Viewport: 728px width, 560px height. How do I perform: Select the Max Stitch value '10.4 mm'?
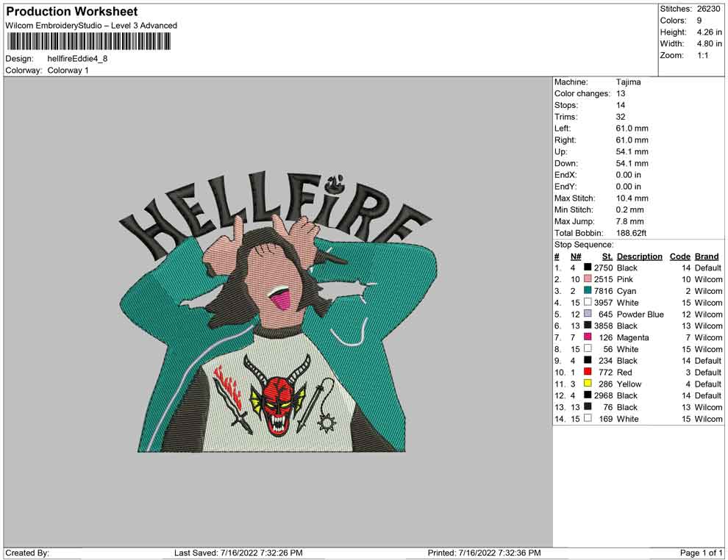pyautogui.click(x=632, y=198)
